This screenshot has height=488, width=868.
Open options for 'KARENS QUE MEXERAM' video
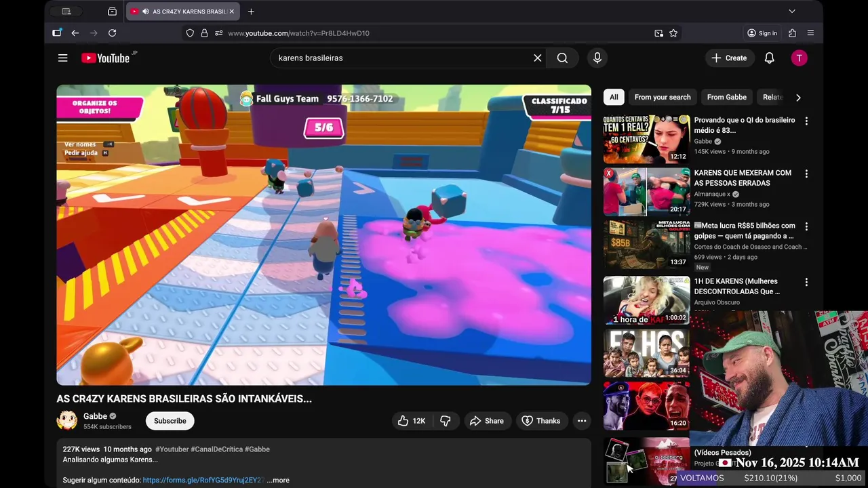[x=806, y=174]
